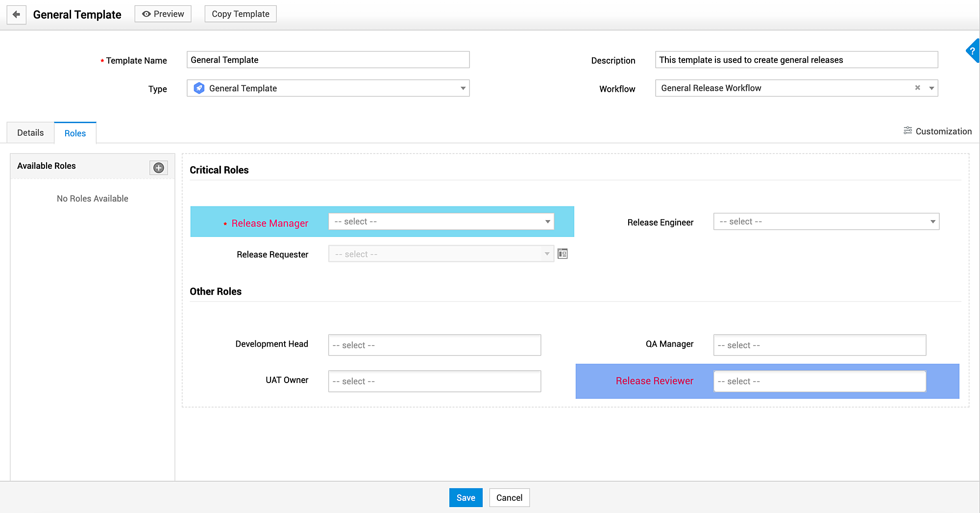The width and height of the screenshot is (980, 513).
Task: Click the Release Manager label
Action: tap(269, 223)
